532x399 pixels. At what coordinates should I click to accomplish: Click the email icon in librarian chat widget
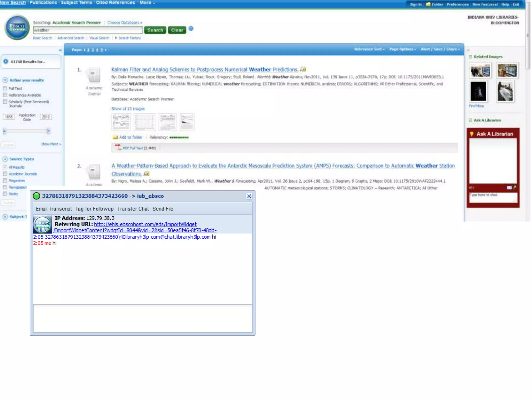(509, 188)
